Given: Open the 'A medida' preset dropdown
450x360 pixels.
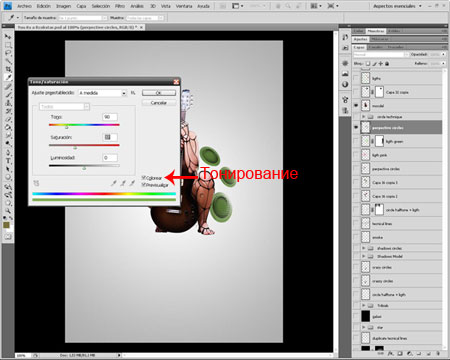Looking at the screenshot, I should [103, 93].
